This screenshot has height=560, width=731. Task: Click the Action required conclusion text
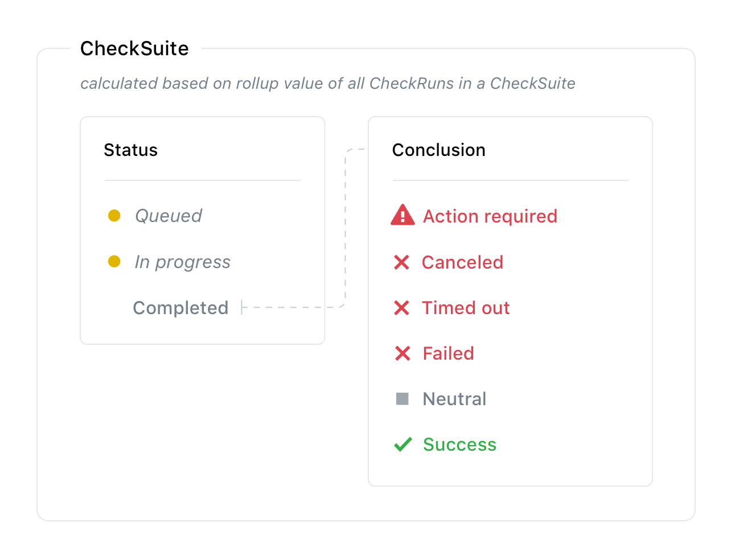(x=490, y=216)
